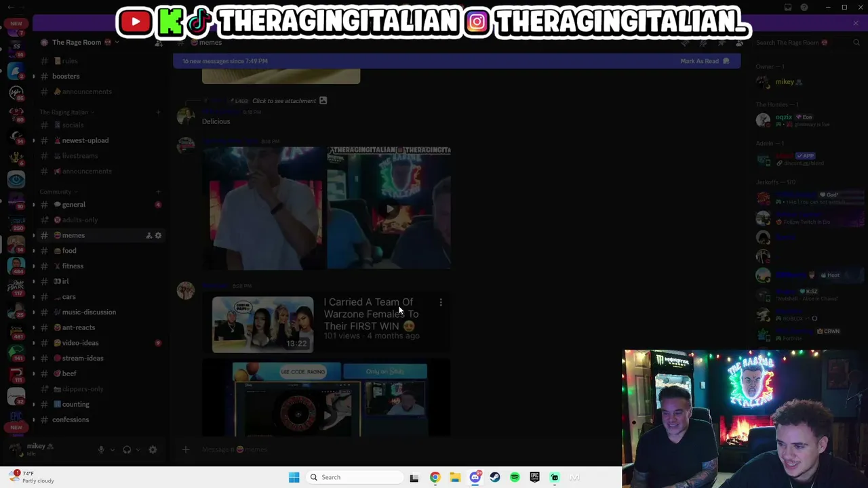Click Mark As Read on new messages bar
Image resolution: width=868 pixels, height=488 pixels.
(705, 61)
